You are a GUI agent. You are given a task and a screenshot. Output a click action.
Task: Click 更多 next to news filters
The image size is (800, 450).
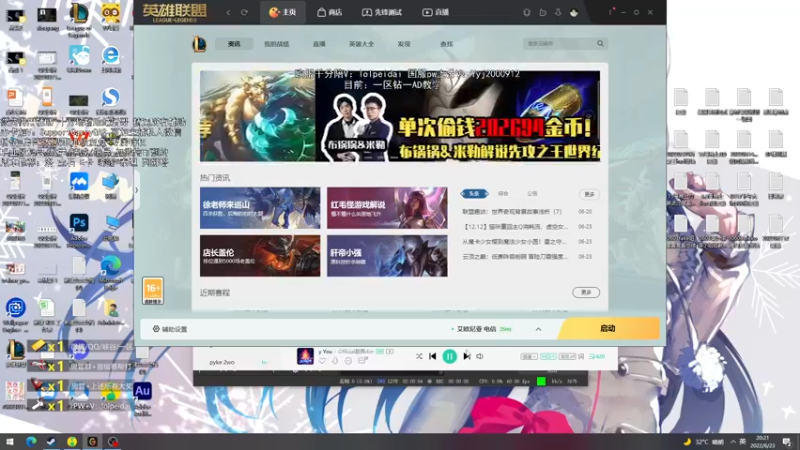tap(589, 194)
